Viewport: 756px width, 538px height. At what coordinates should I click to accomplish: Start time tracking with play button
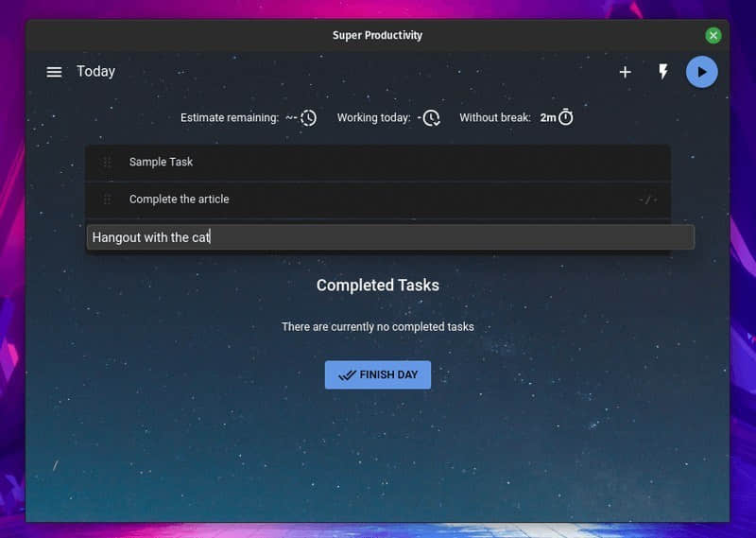pos(701,72)
